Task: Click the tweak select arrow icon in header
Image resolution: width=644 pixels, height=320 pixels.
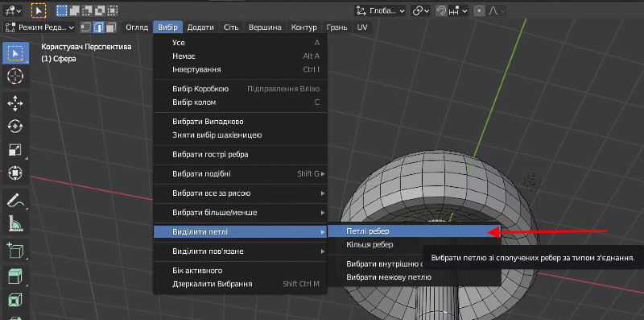Action: coord(39,10)
